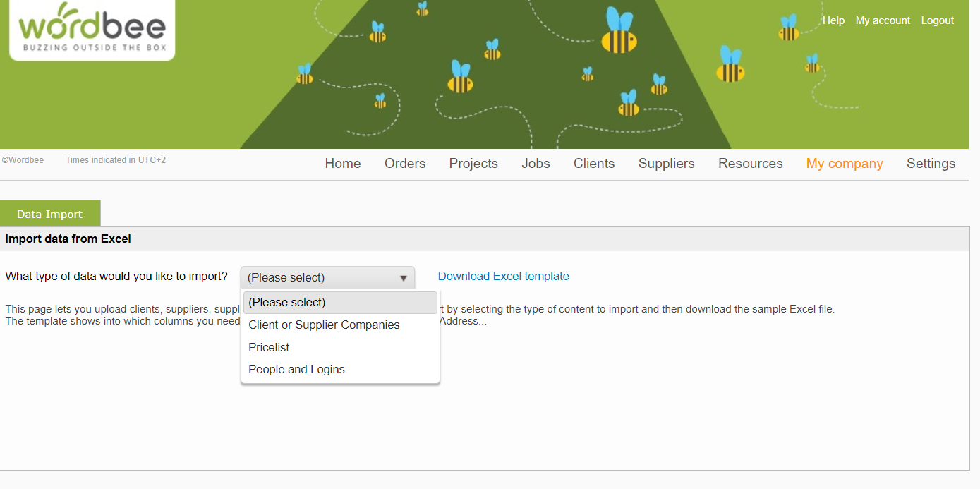Screen dimensions: 980x489
Task: Choose 'Pricelist' from the dropdown list
Action: tap(269, 348)
